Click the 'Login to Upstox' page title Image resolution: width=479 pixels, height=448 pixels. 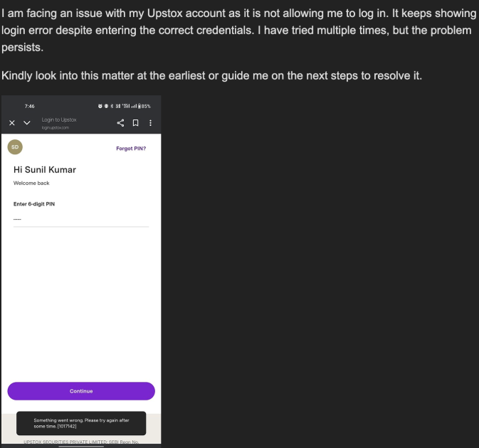59,119
